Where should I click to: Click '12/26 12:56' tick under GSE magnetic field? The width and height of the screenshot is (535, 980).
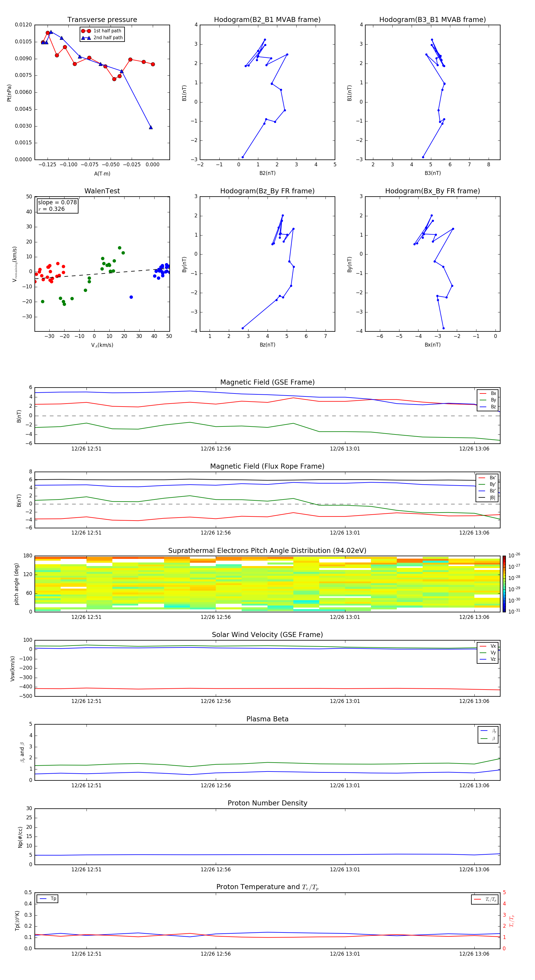click(x=215, y=449)
